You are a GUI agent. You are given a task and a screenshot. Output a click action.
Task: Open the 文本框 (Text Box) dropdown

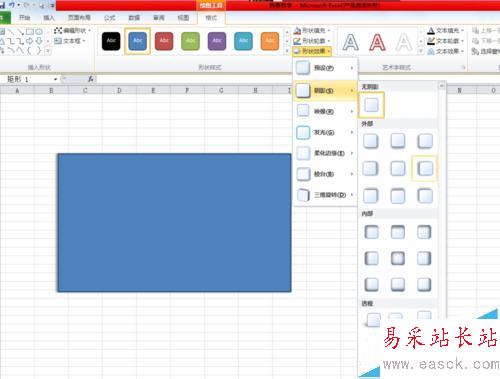click(70, 41)
